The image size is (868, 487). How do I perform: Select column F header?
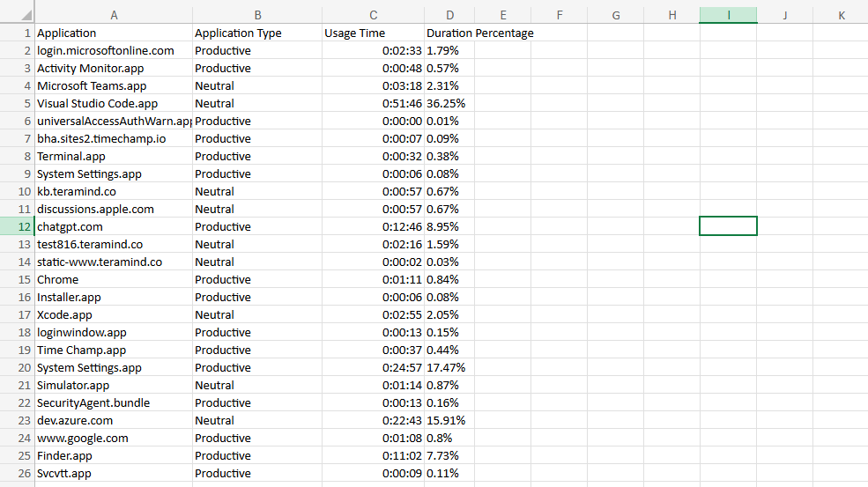point(559,15)
